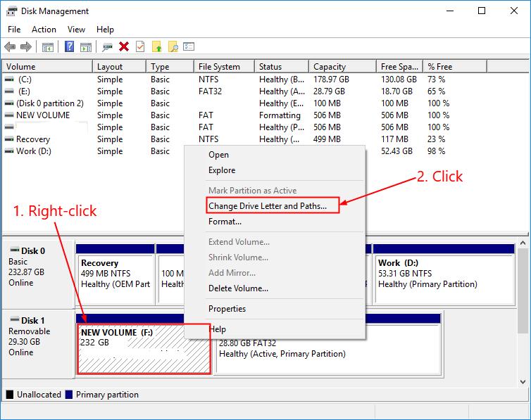Sort by the Layout column header

pos(120,67)
